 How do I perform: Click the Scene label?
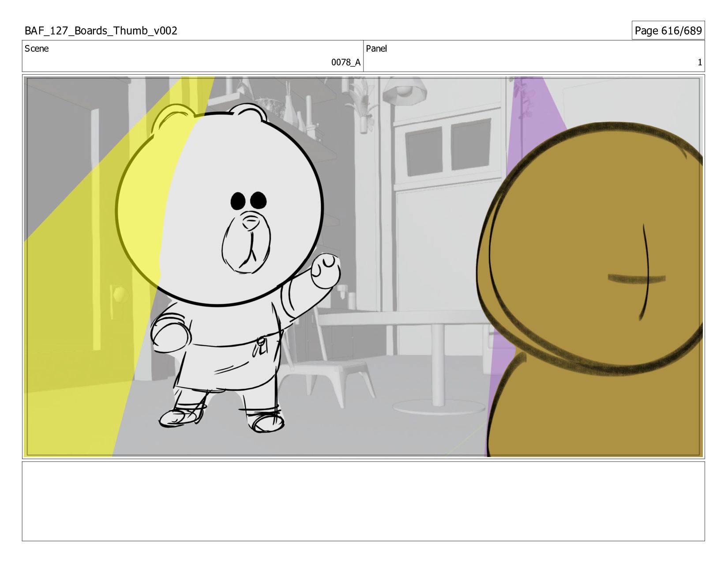point(37,49)
